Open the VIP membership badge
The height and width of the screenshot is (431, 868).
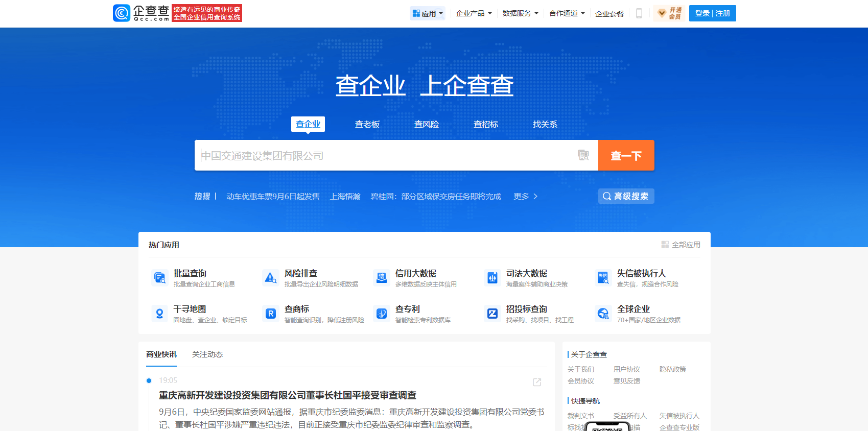(669, 13)
